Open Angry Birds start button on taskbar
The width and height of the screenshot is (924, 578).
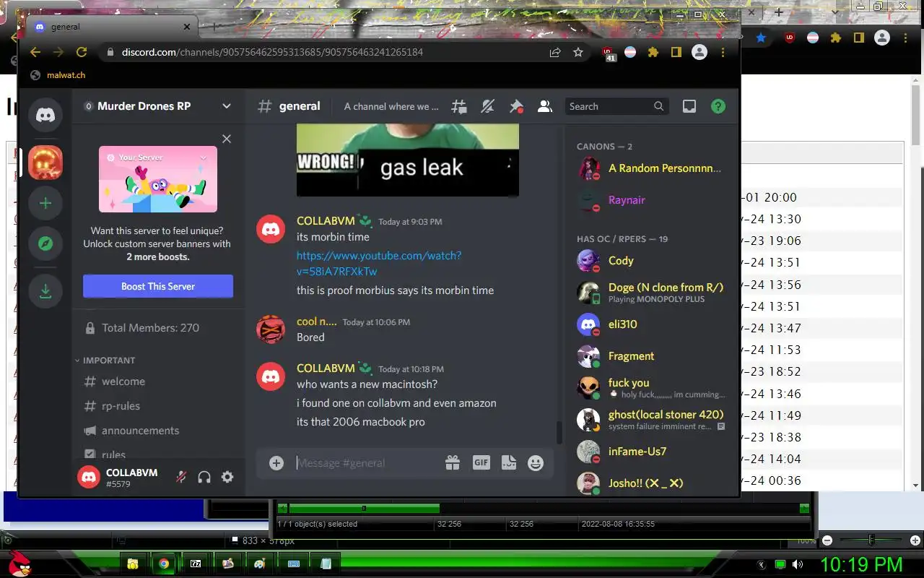[19, 563]
